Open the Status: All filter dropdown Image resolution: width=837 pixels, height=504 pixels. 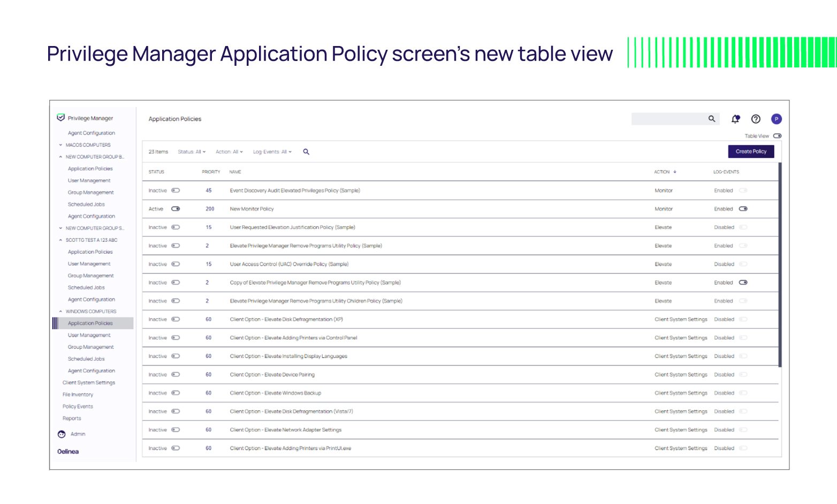[x=191, y=152]
